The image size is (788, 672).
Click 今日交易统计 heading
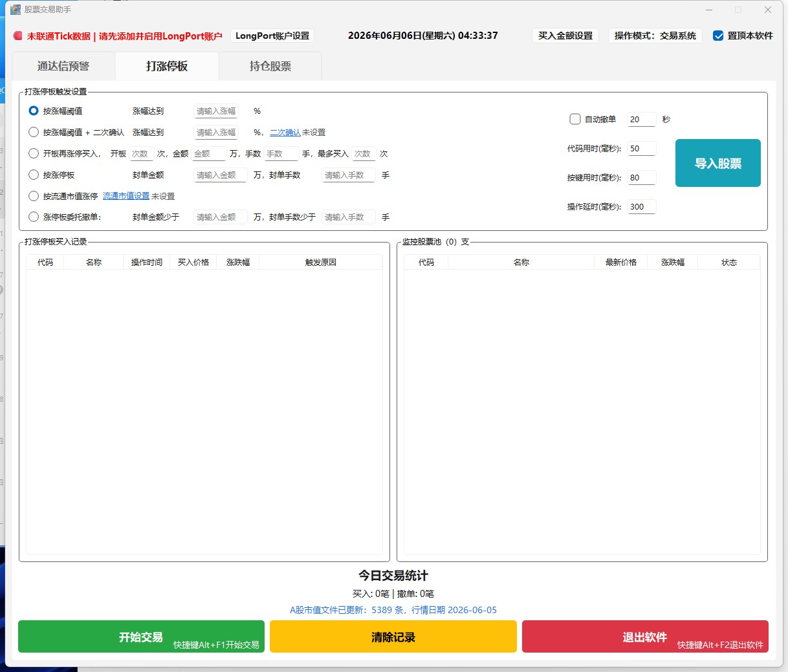point(393,576)
